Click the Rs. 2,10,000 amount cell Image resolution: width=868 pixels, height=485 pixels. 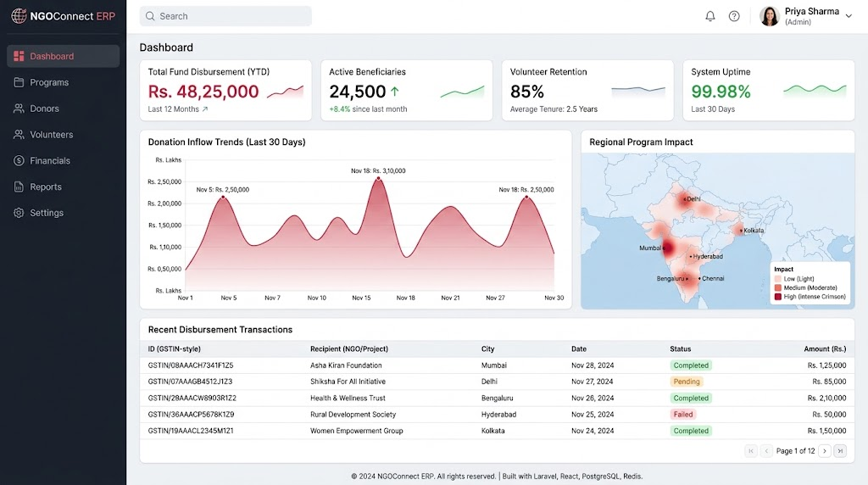[x=826, y=398]
